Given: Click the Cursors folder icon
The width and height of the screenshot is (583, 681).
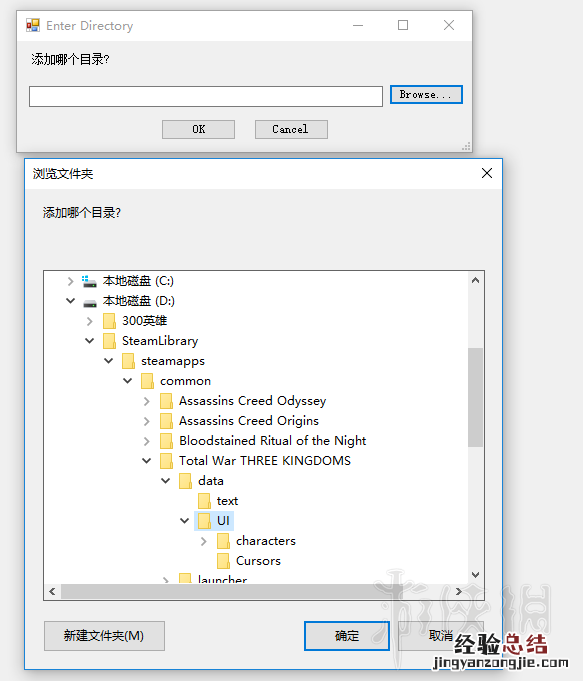Looking at the screenshot, I should [223, 561].
